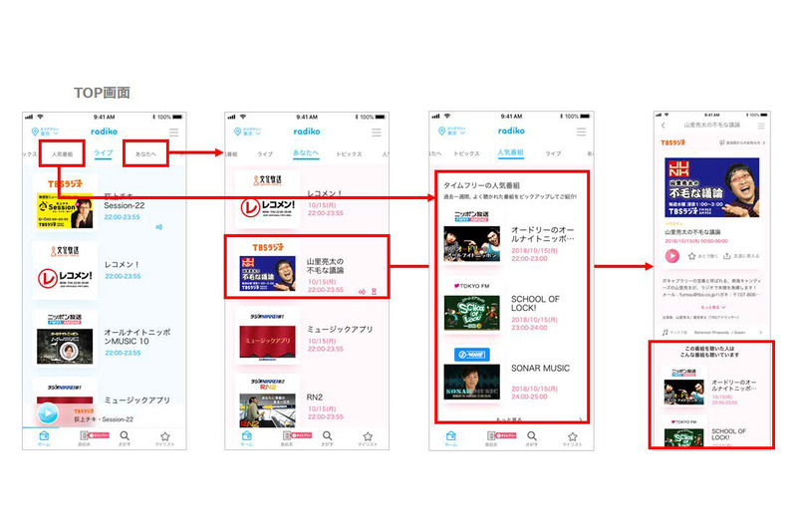Screen dimensions: 797x532
Task: Tap TBSラジオ station logo on detail screen
Action: pyautogui.click(x=673, y=142)
